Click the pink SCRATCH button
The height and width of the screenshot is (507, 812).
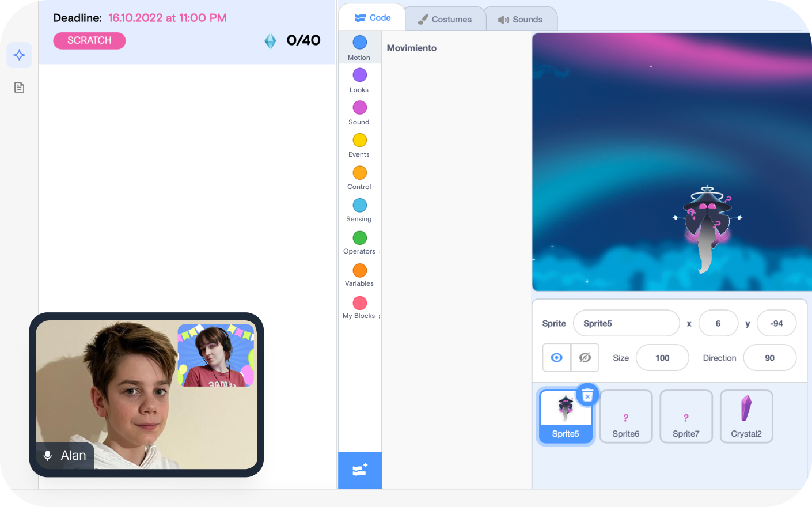(x=89, y=40)
